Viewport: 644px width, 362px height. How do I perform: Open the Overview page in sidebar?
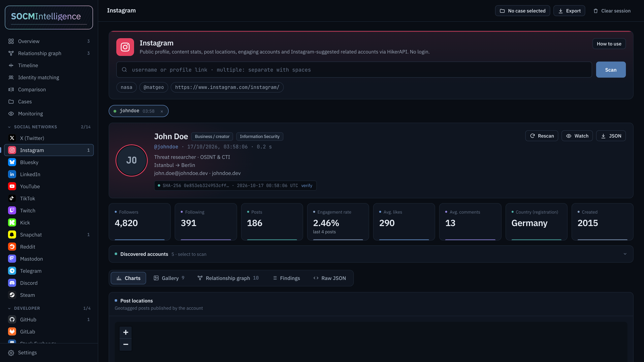coord(49,41)
